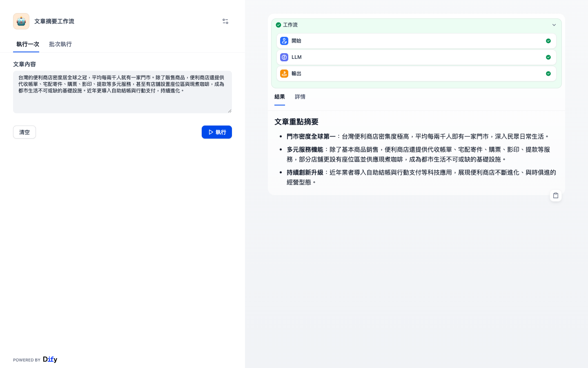Image resolution: width=588 pixels, height=368 pixels.
Task: Click the 開始 node icon
Action: pos(284,41)
